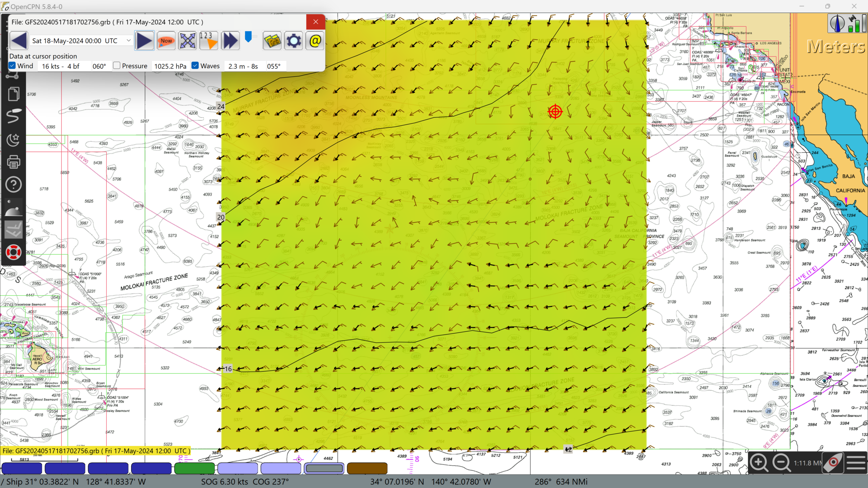868x488 pixels.
Task: Open hamburger menu at bottom right
Action: pyautogui.click(x=856, y=463)
